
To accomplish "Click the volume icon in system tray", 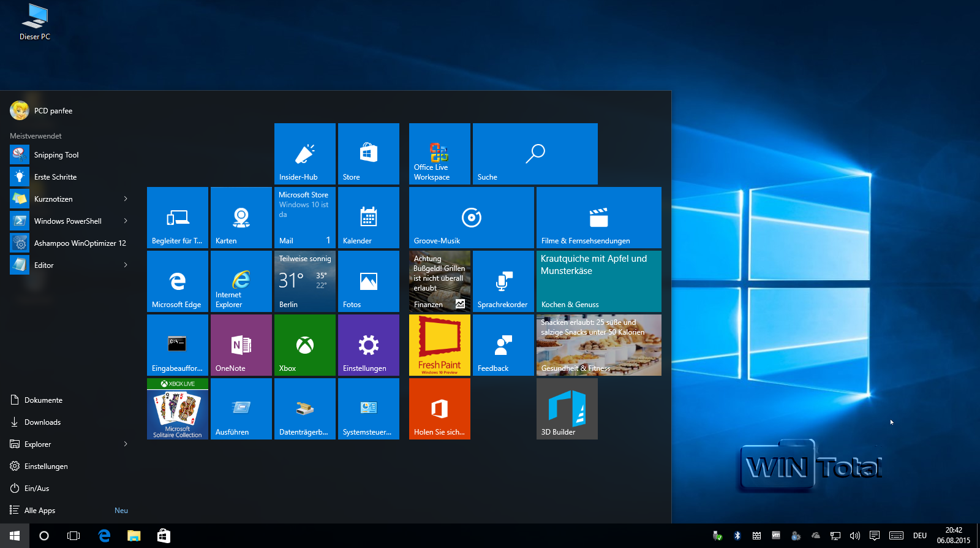I will click(x=854, y=536).
